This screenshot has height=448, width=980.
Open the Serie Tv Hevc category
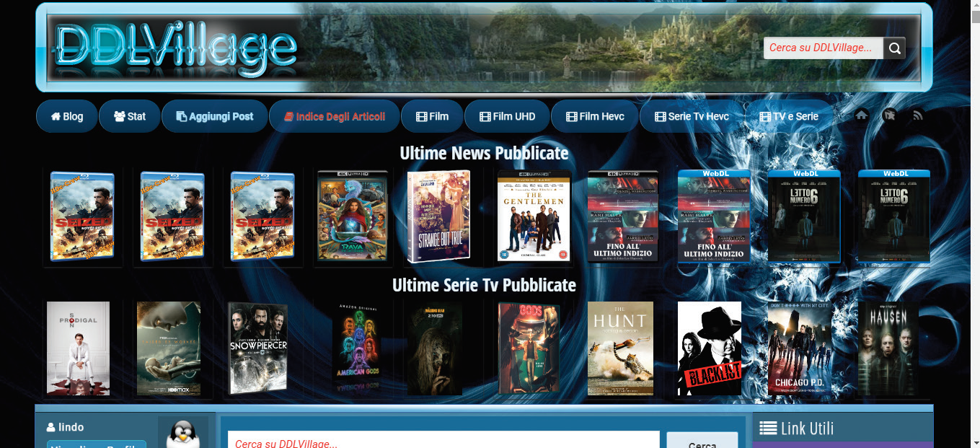click(692, 116)
